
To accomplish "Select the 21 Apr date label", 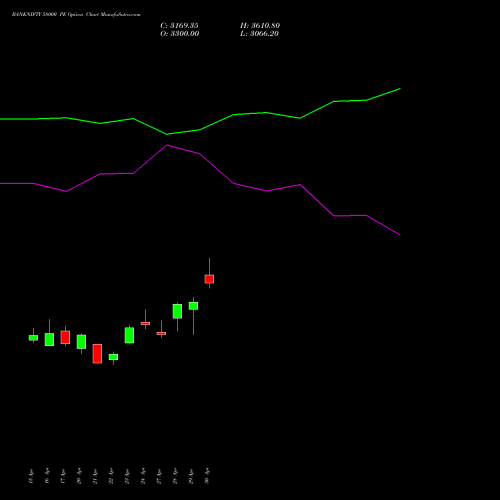I will [x=95, y=477].
